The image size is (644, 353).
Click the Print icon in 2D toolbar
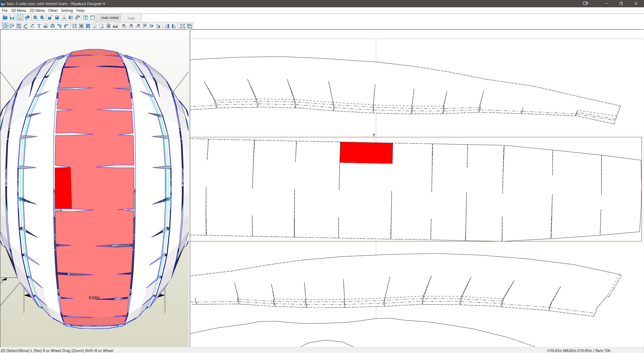tap(115, 26)
